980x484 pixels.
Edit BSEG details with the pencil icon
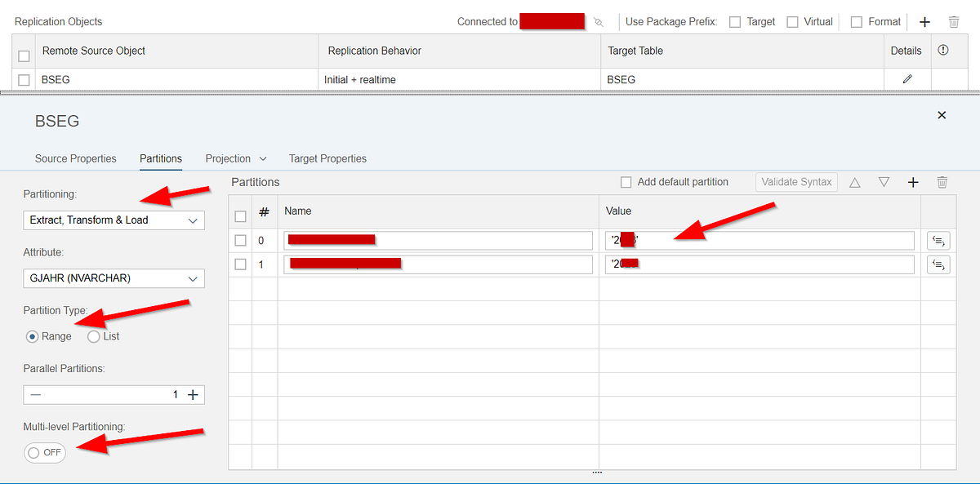point(906,79)
